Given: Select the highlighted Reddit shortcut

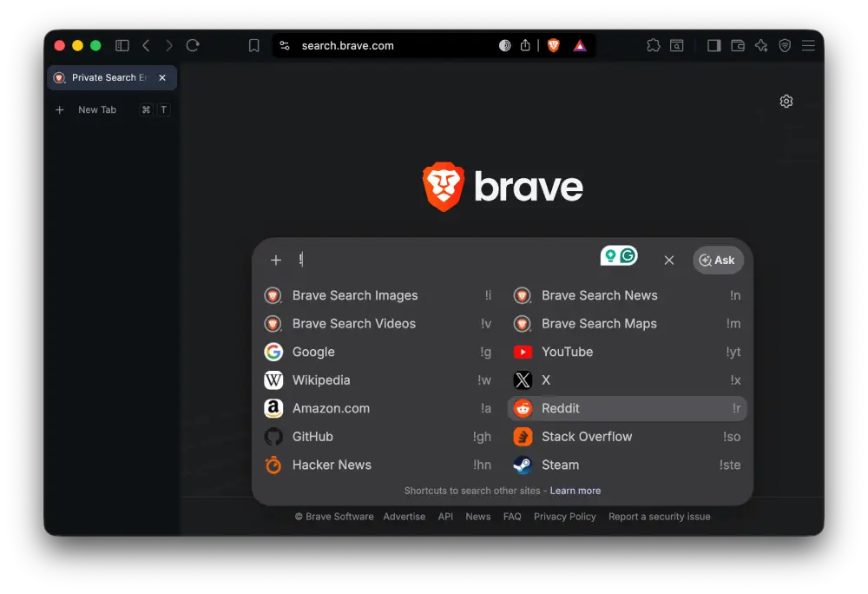Looking at the screenshot, I should 627,408.
